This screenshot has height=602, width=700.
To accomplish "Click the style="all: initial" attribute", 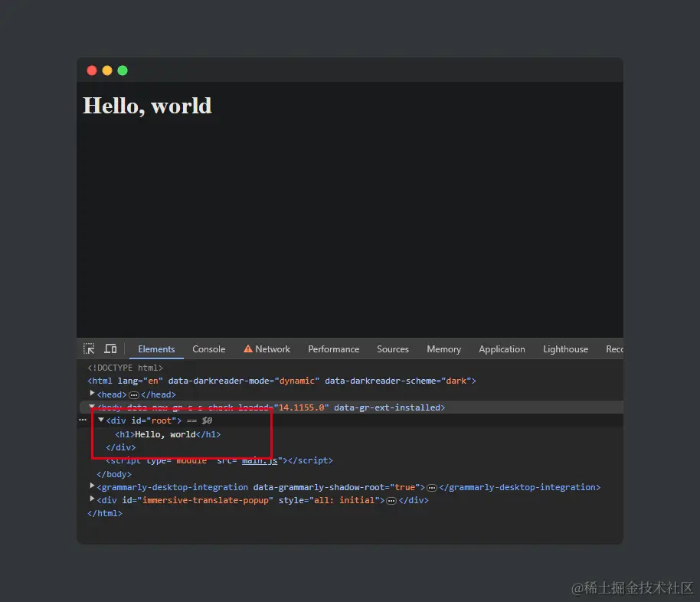I will [x=329, y=501].
